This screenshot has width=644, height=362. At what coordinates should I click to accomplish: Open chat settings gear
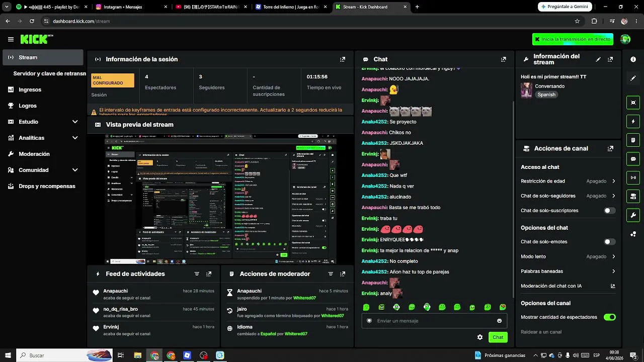pos(480,337)
